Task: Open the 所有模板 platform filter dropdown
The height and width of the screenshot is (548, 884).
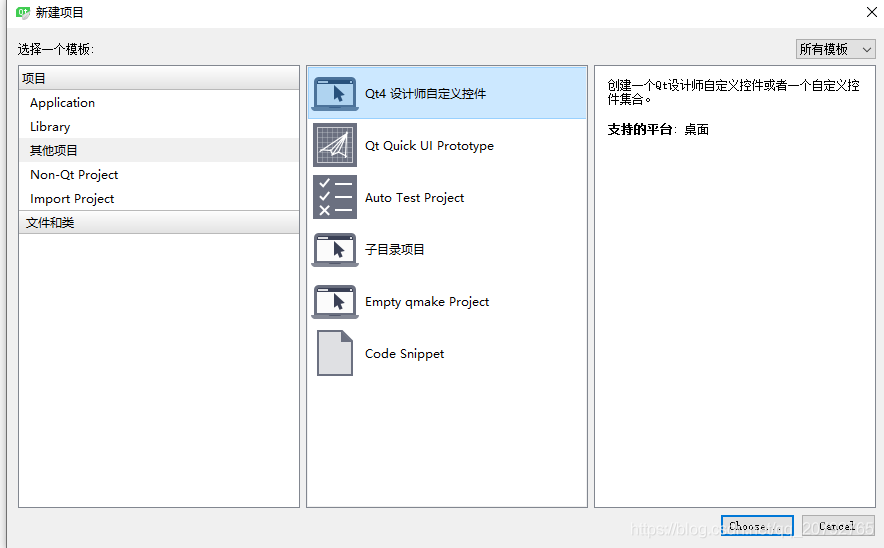Action: (x=836, y=50)
